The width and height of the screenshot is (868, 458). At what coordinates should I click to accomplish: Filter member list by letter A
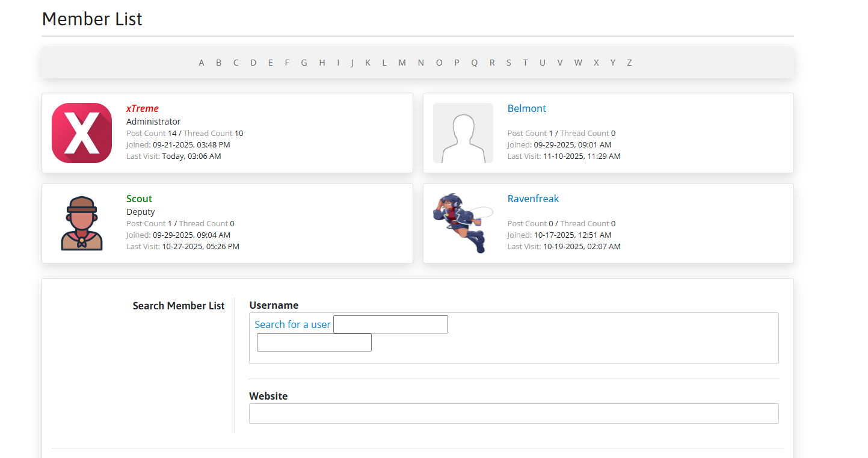click(x=202, y=63)
